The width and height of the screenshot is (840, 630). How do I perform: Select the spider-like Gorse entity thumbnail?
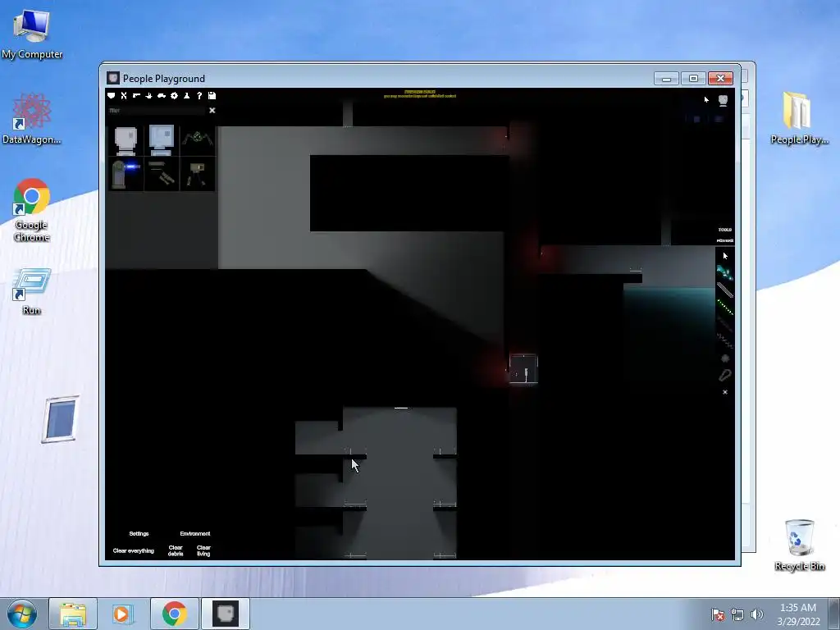(x=197, y=140)
